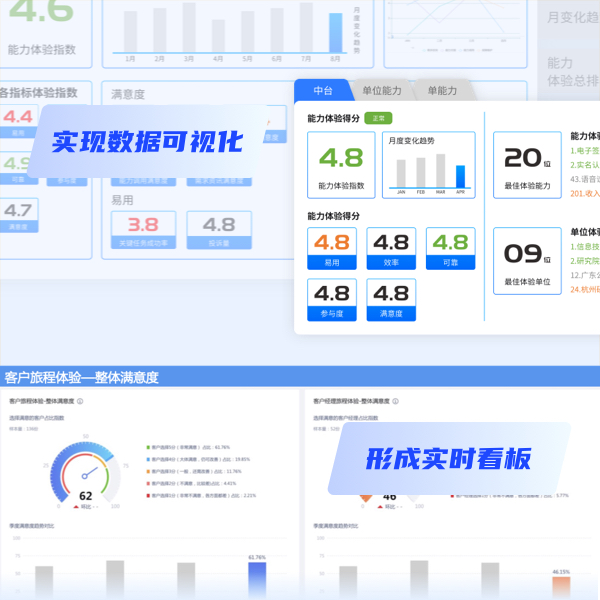Click the 3.8 关键任务成功率 tile
The width and height of the screenshot is (600, 600).
tap(143, 230)
